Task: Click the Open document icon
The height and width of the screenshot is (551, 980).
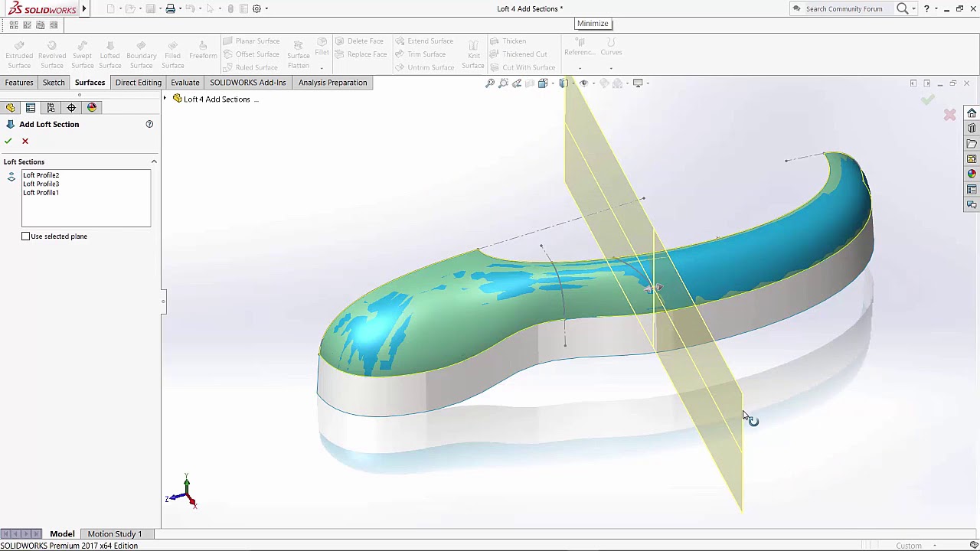Action: 130,8
